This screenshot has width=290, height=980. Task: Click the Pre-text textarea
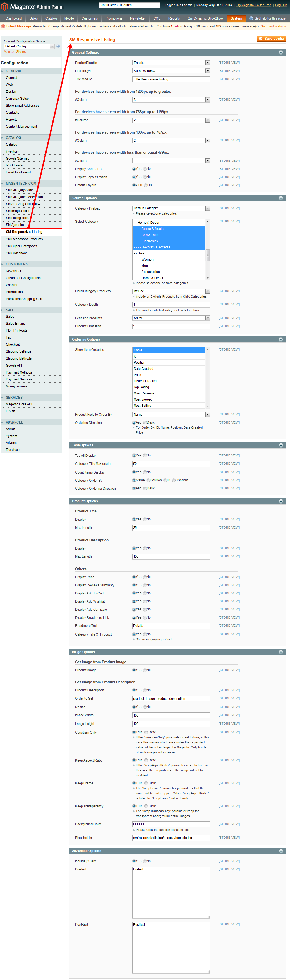coord(171,893)
